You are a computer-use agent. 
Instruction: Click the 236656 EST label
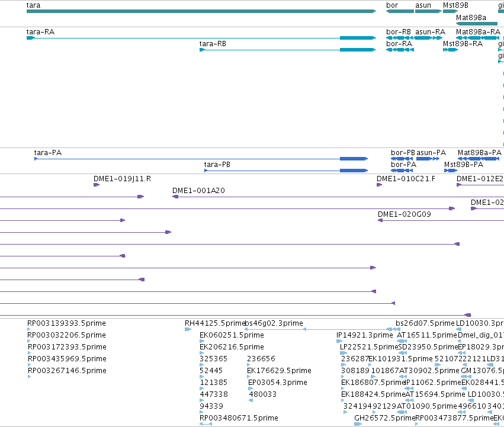[261, 359]
